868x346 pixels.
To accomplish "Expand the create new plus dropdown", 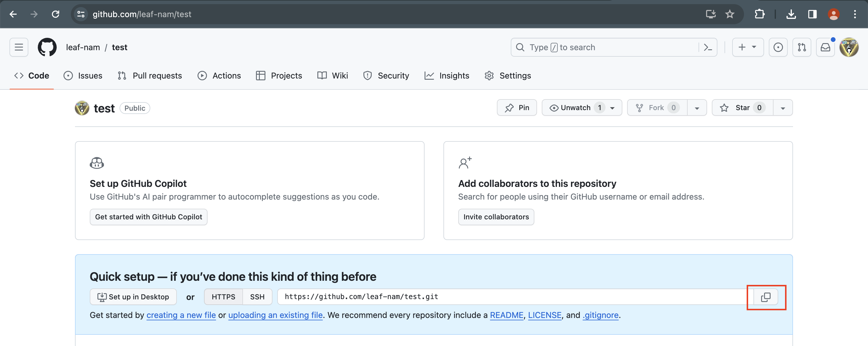I will coord(748,47).
